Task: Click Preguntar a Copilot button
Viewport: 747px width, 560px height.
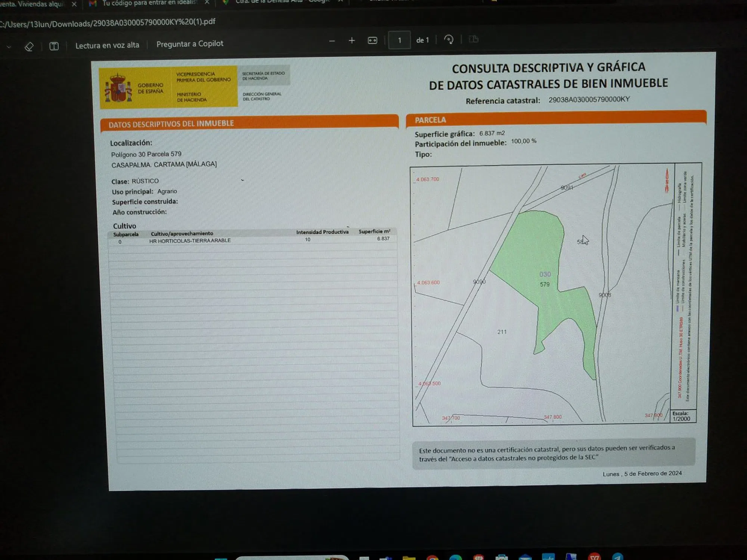Action: [x=190, y=44]
